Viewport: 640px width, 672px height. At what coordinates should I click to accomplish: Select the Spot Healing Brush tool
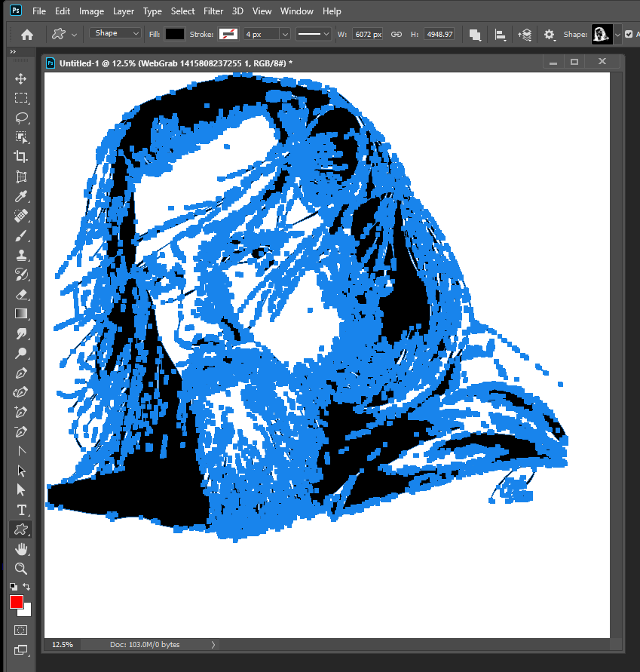tap(20, 216)
